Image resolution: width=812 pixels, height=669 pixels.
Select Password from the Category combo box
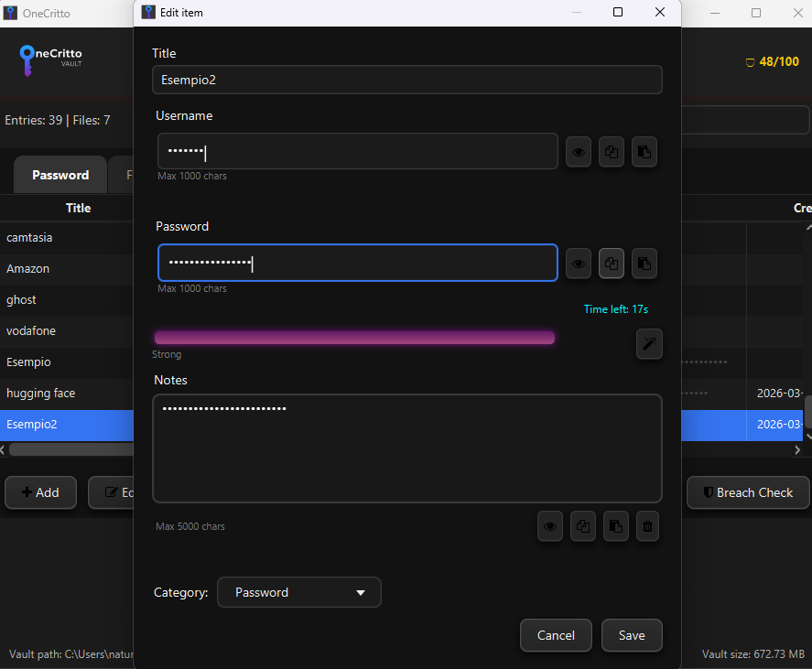coord(298,592)
